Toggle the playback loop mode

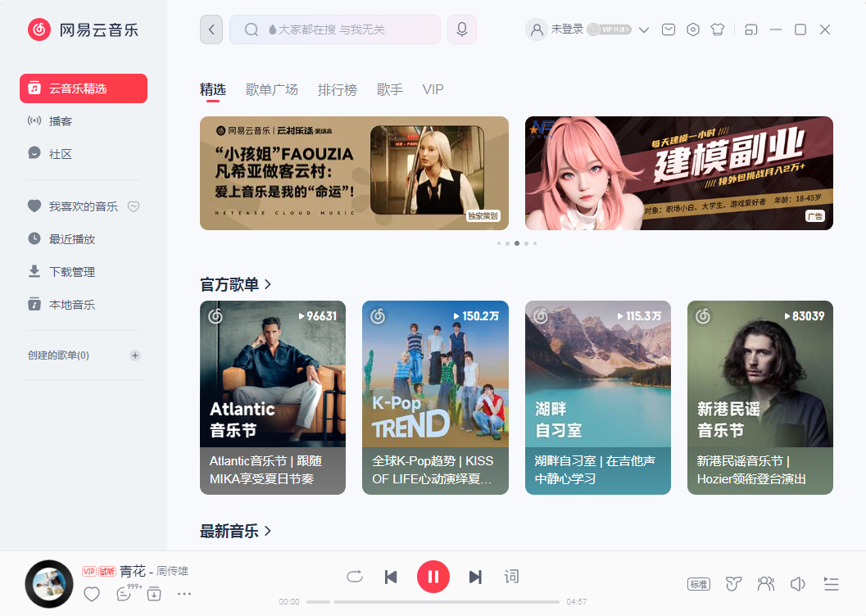(x=355, y=577)
